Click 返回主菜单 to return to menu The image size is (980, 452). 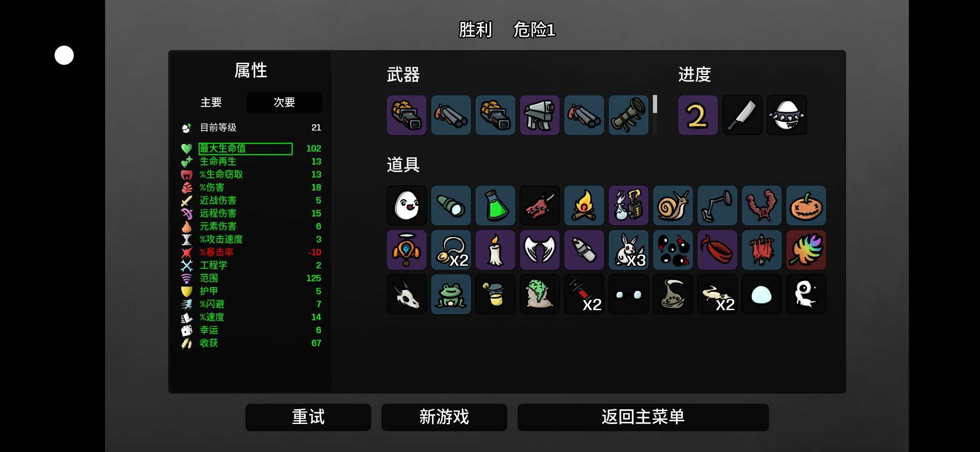643,417
